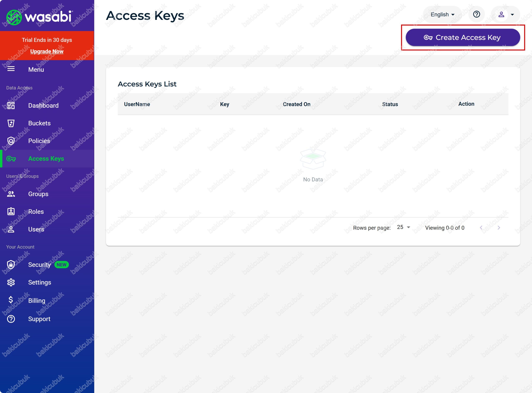532x393 pixels.
Task: Click the Upgrade Now link
Action: click(47, 51)
